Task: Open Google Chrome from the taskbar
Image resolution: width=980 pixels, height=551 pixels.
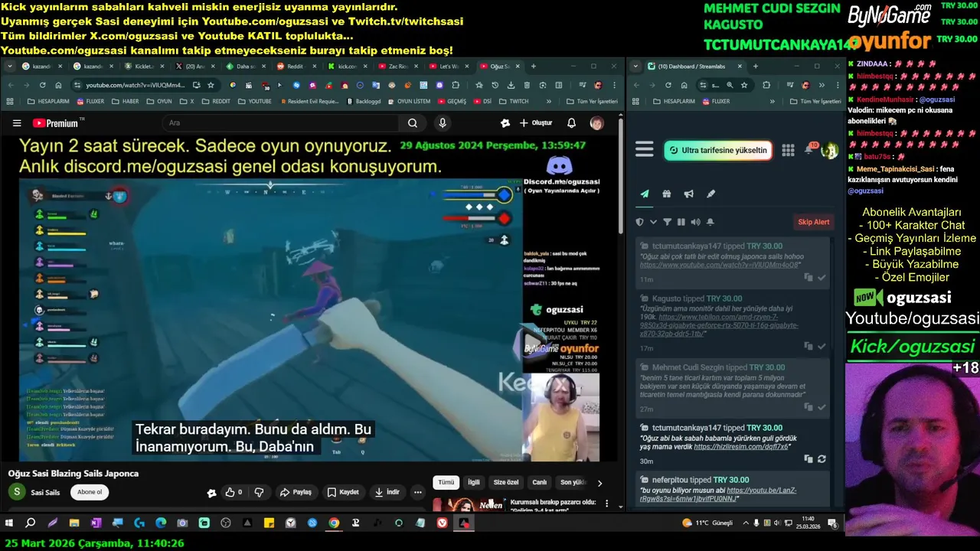Action: pos(335,523)
